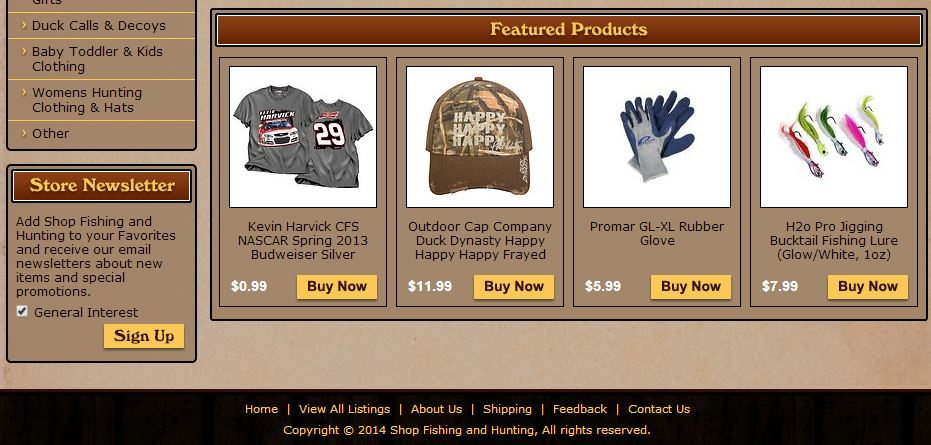931x445 pixels.
Task: Open the Promar rubber glove image
Action: tap(657, 137)
